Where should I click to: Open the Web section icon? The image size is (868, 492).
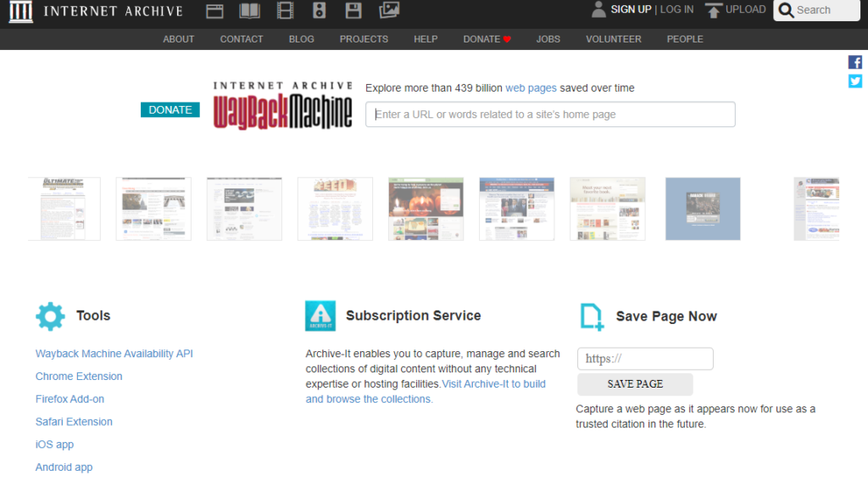point(215,11)
